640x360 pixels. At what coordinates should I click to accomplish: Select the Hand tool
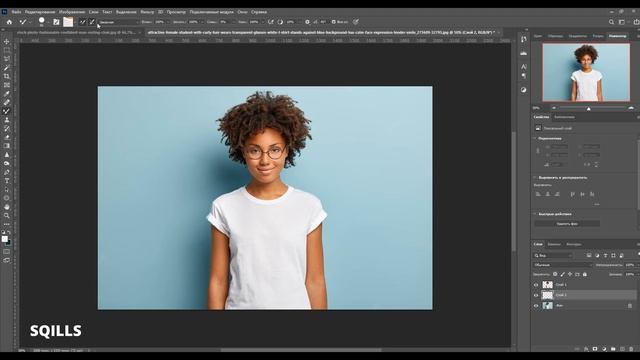(x=7, y=207)
